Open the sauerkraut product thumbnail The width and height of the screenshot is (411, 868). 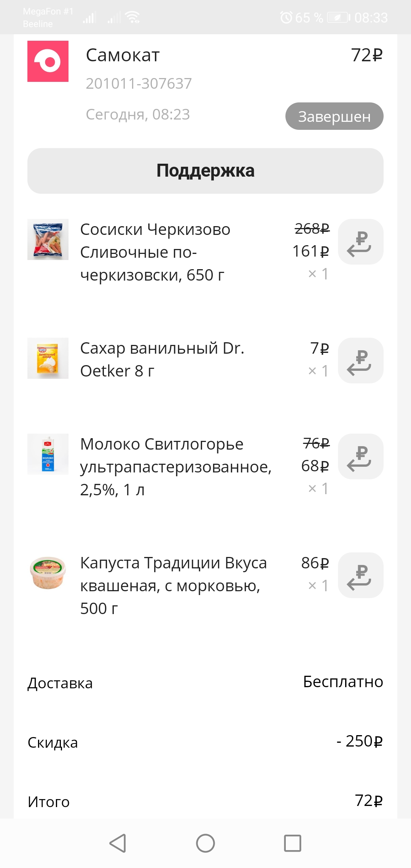48,573
